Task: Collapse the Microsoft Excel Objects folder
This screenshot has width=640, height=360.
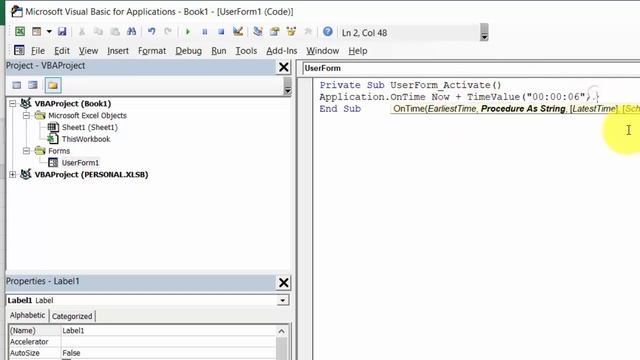Action: (27, 116)
